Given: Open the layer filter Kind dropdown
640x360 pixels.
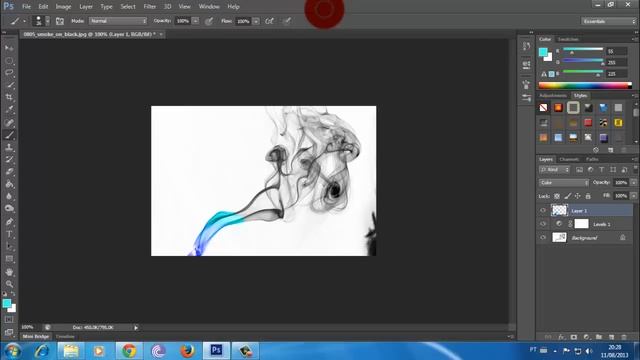Looking at the screenshot, I should (x=554, y=169).
